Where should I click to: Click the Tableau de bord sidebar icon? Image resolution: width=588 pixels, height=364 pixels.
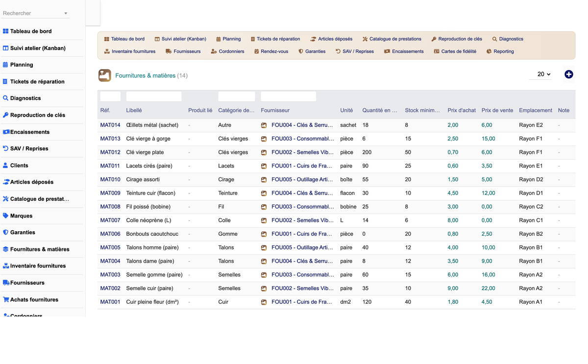(x=6, y=31)
